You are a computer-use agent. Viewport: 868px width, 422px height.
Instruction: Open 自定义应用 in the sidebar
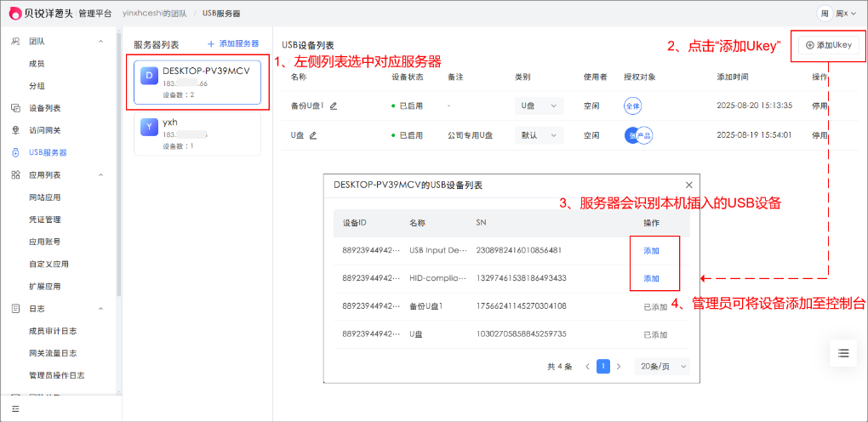click(49, 264)
